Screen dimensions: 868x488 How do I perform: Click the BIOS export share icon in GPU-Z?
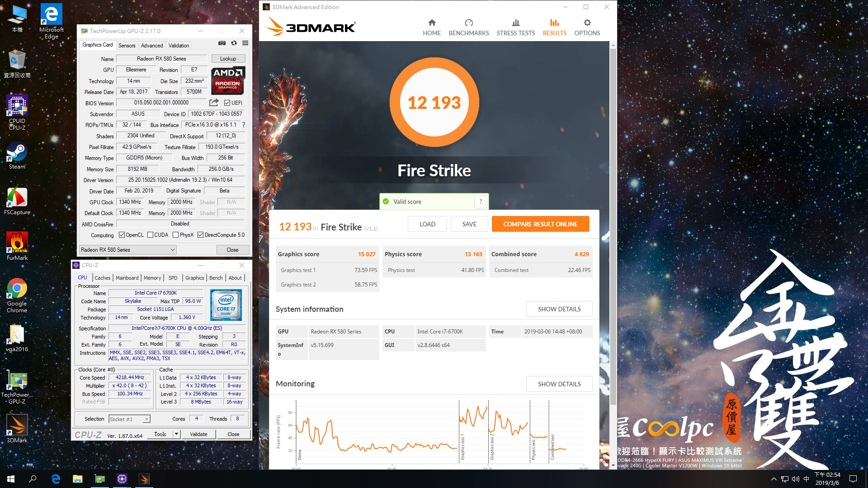click(214, 103)
